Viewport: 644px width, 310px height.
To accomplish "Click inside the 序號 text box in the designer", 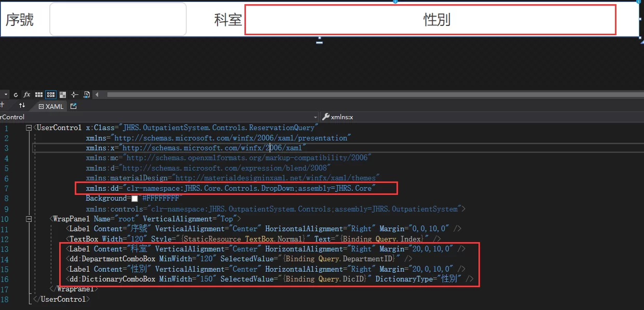I will (117, 19).
